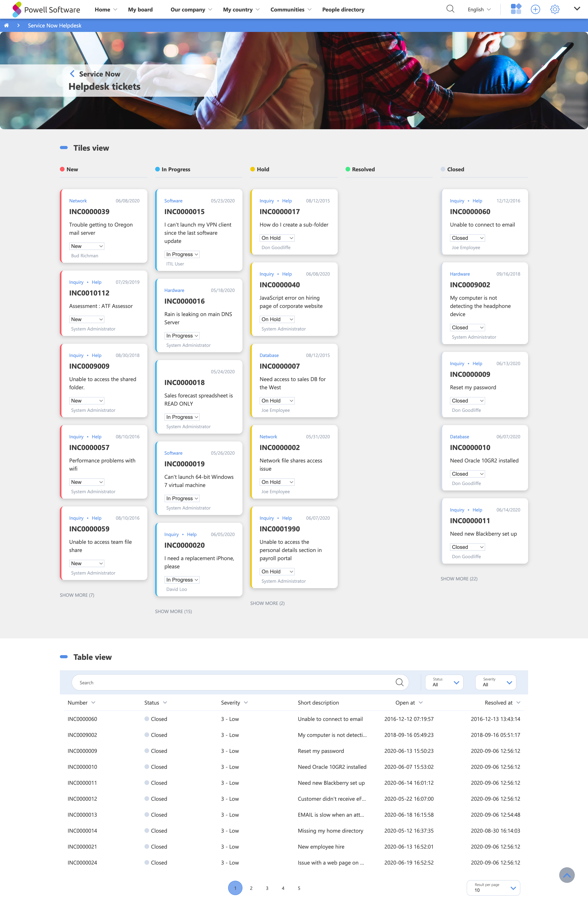Click the scroll-to-top arrow button
The image size is (588, 914).
[567, 875]
